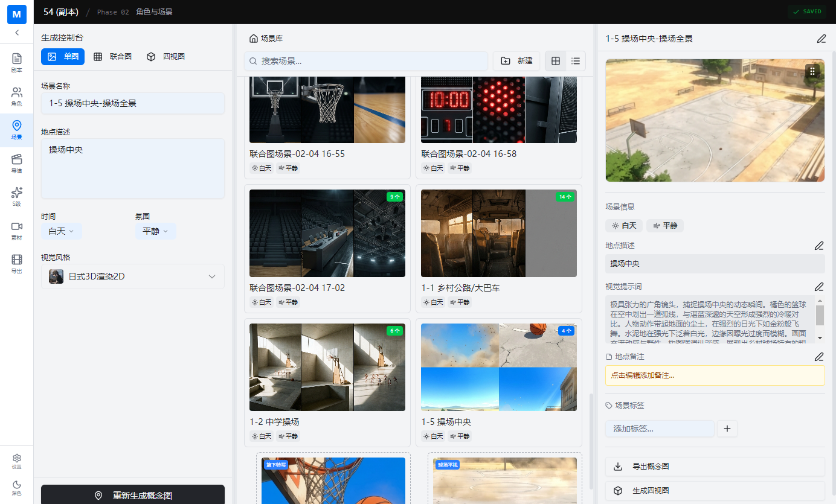Image resolution: width=836 pixels, height=504 pixels.
Task: Open the 导出 panel in the sidebar
Action: (16, 263)
